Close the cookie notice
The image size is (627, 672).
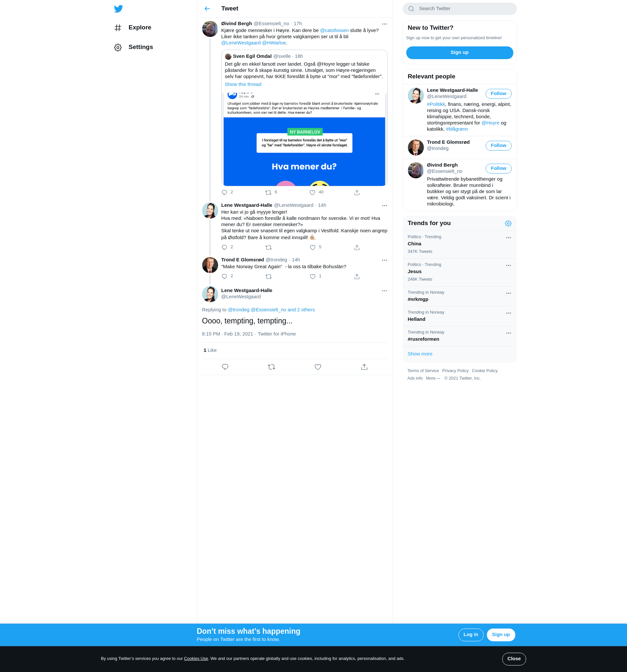pos(514,659)
